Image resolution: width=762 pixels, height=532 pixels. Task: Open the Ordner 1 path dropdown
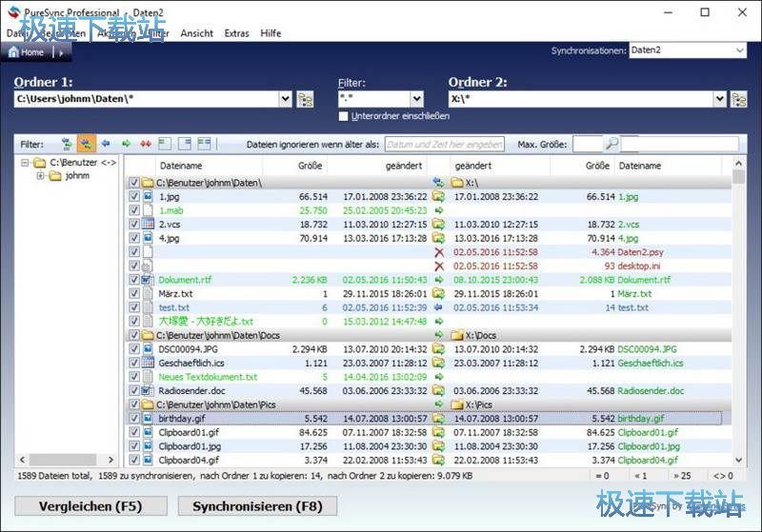pos(285,99)
